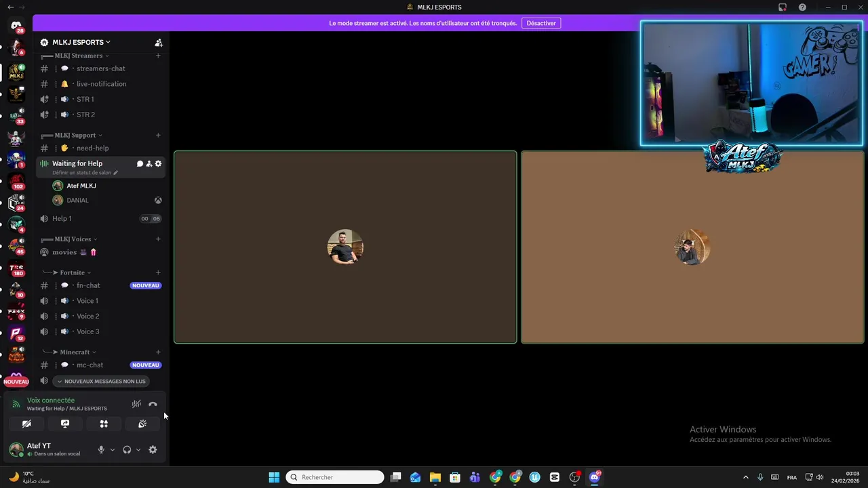Click the Xbox icon beside DANIAL
The image size is (868, 488).
[158, 201]
